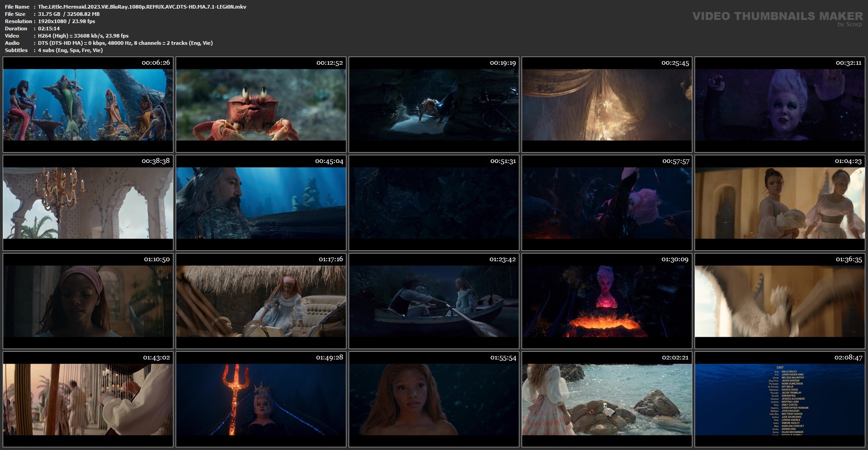Open the rowboat thumbnail at 01:23:42
The image size is (868, 450).
click(x=434, y=301)
